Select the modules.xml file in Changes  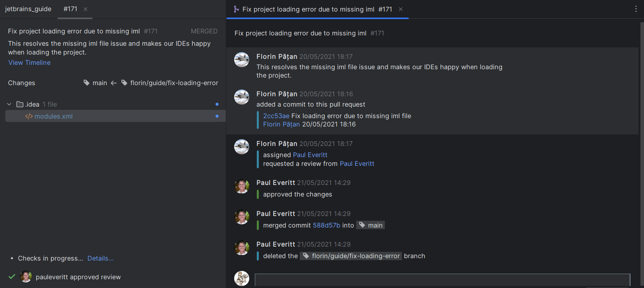[x=54, y=116]
